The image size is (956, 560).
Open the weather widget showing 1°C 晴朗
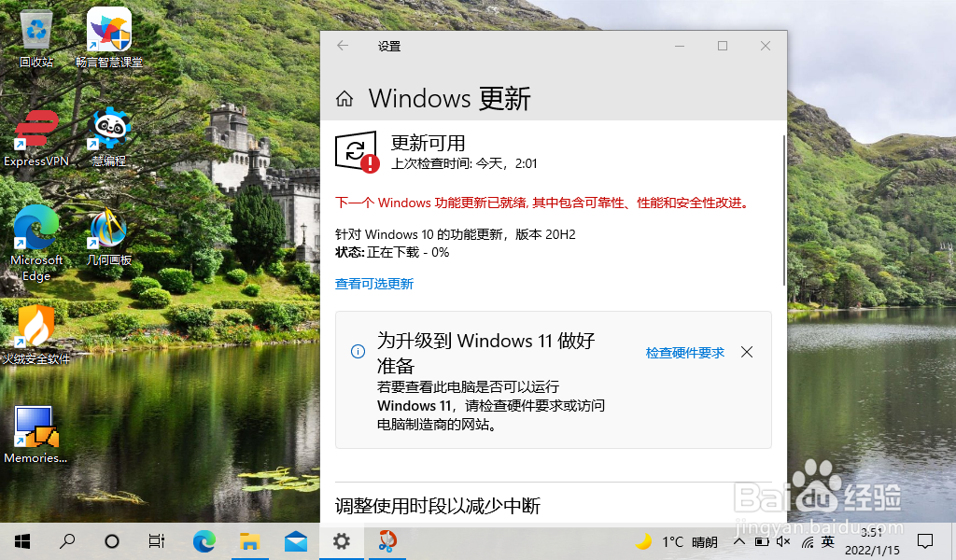pyautogui.click(x=676, y=541)
